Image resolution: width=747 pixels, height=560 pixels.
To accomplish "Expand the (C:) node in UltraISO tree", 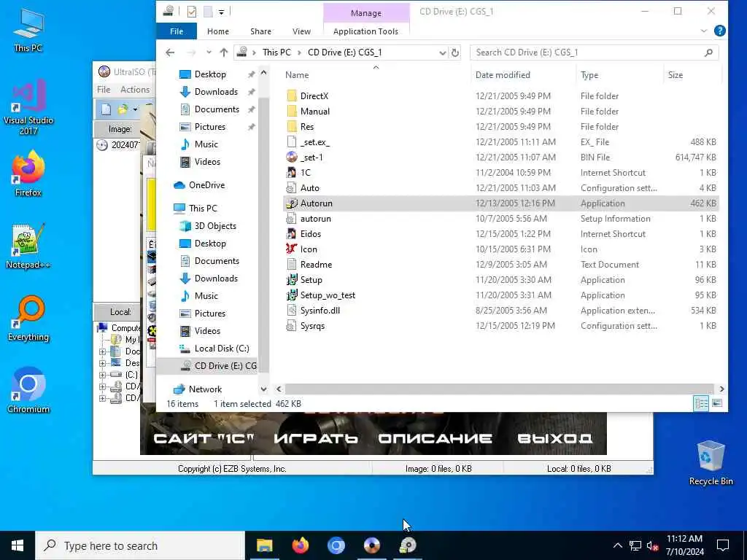I will (x=102, y=375).
